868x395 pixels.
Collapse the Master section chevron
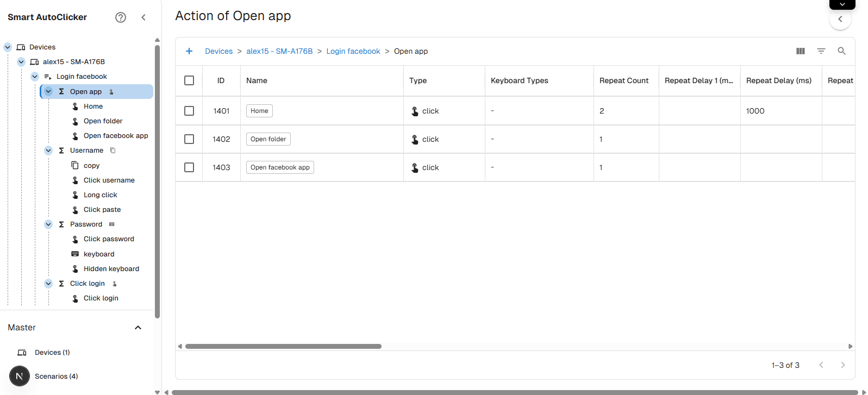coord(138,328)
